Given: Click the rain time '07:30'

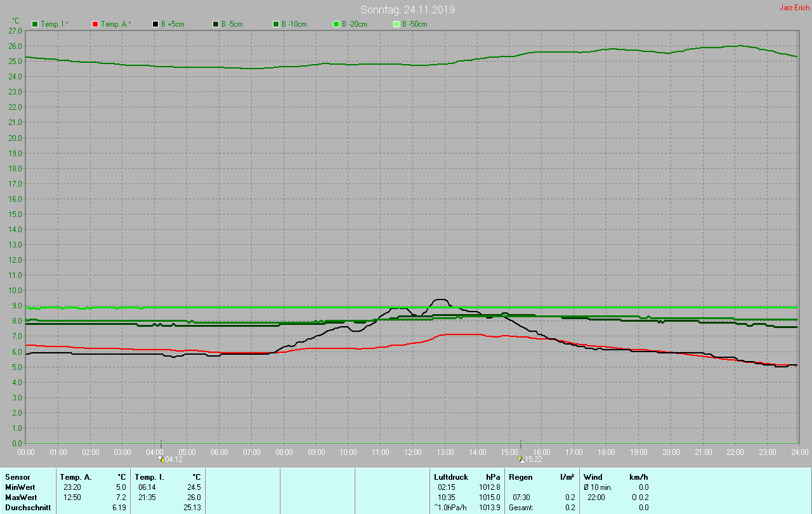Looking at the screenshot, I should click(521, 497).
